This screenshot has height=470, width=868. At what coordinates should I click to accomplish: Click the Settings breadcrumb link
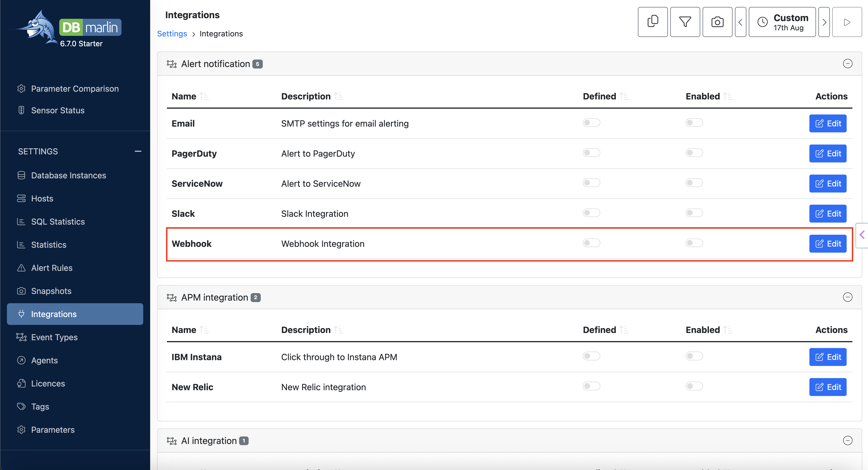[172, 34]
